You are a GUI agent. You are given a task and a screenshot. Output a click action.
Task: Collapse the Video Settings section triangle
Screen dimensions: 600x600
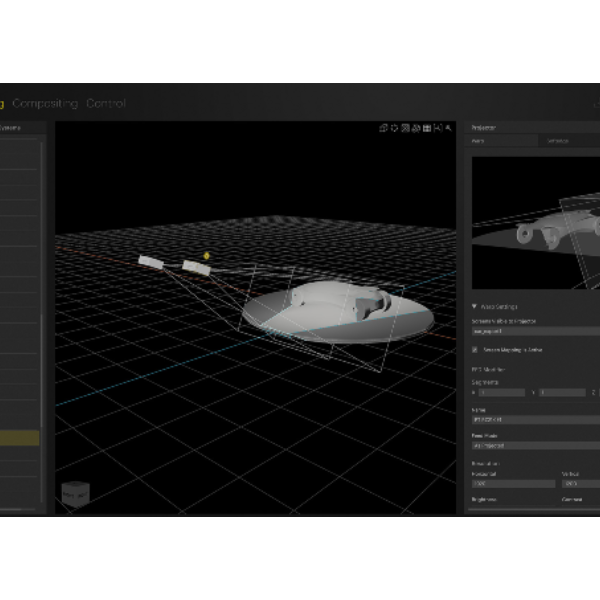474,307
